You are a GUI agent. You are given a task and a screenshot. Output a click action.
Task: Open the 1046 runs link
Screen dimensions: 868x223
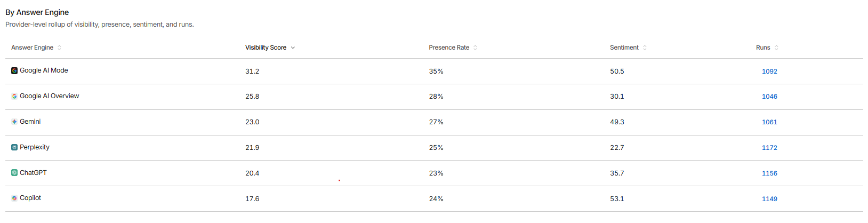tap(769, 97)
